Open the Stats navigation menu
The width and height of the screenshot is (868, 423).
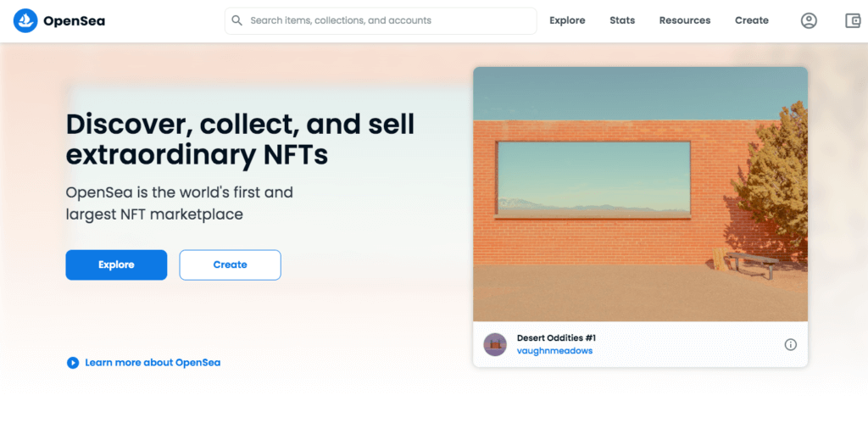[x=622, y=20]
